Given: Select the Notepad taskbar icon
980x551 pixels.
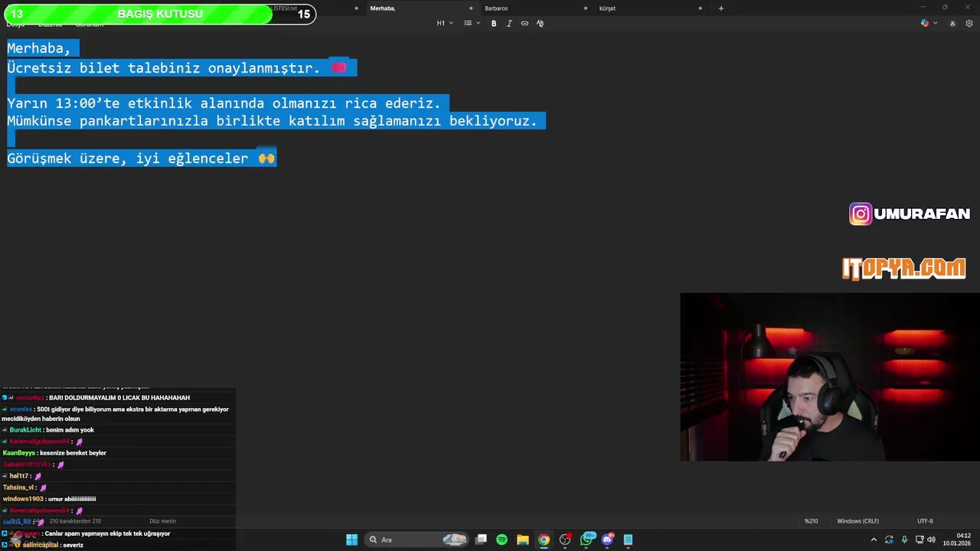Looking at the screenshot, I should point(628,540).
